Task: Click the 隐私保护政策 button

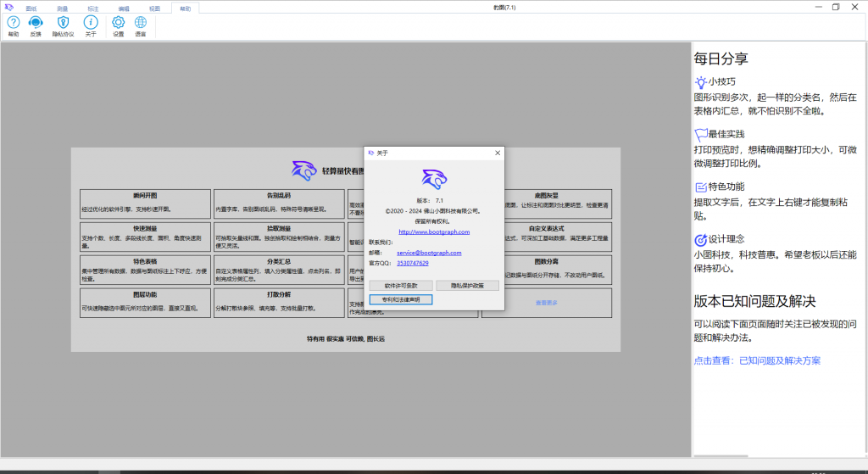Action: (x=467, y=286)
